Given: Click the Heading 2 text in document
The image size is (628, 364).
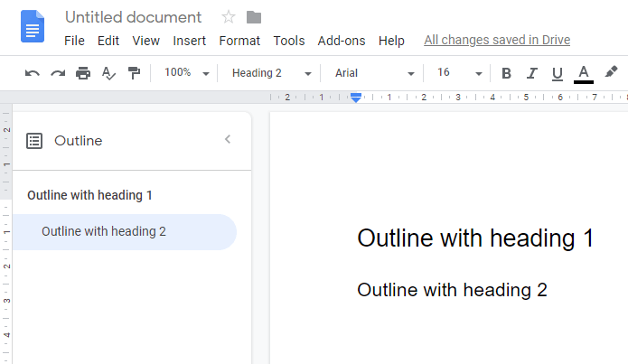Looking at the screenshot, I should [x=452, y=290].
